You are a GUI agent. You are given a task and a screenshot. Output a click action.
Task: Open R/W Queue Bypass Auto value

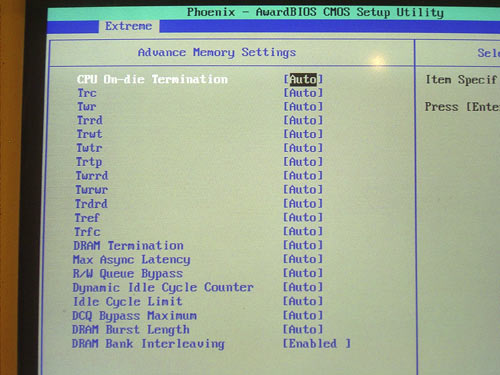click(x=303, y=273)
